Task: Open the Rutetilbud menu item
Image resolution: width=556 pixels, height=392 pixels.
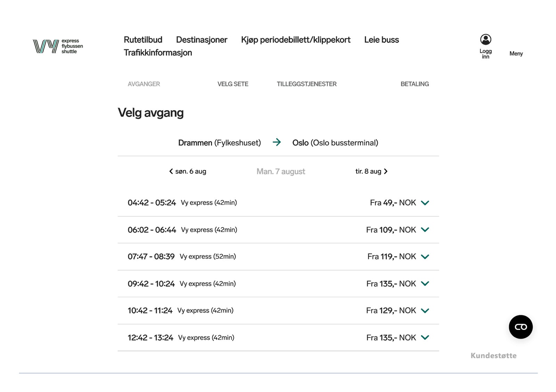Action: [143, 40]
